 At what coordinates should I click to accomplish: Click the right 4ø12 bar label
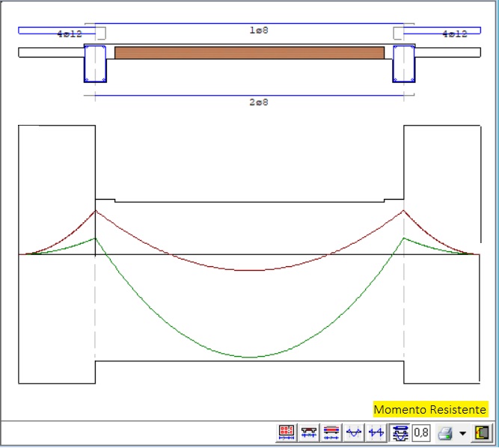coord(455,34)
